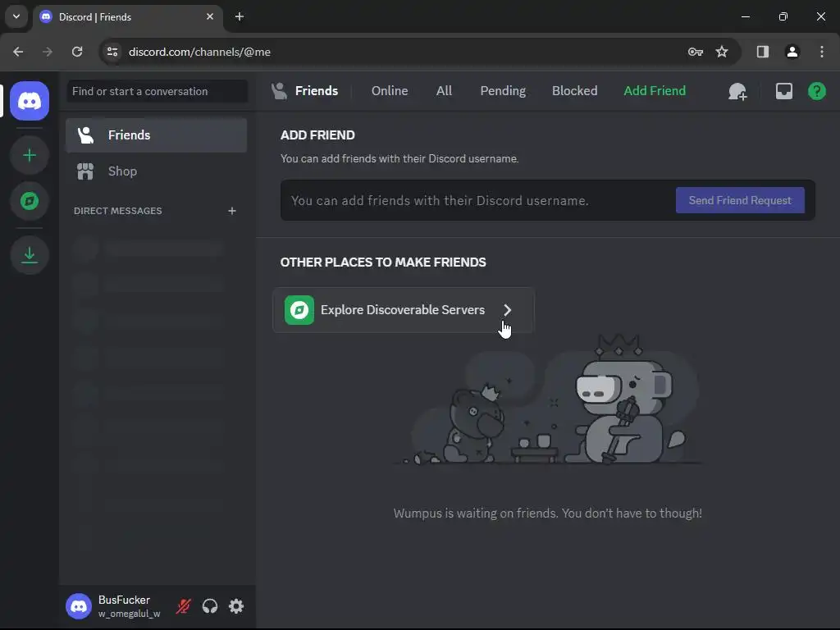Click the Friends icon in header
The width and height of the screenshot is (840, 630).
279,91
